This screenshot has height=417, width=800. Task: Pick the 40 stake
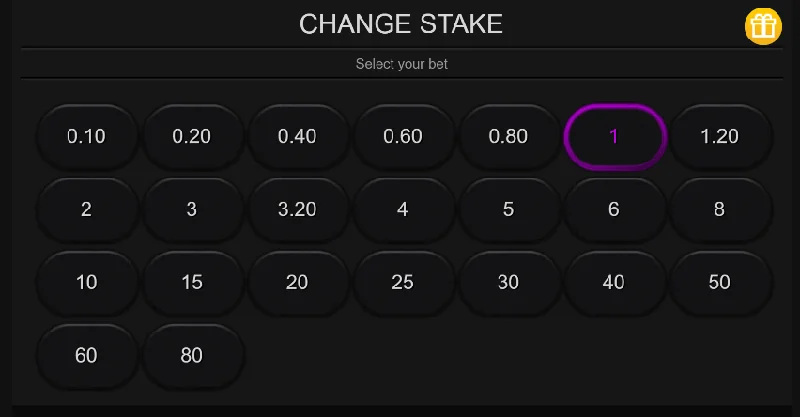point(614,282)
